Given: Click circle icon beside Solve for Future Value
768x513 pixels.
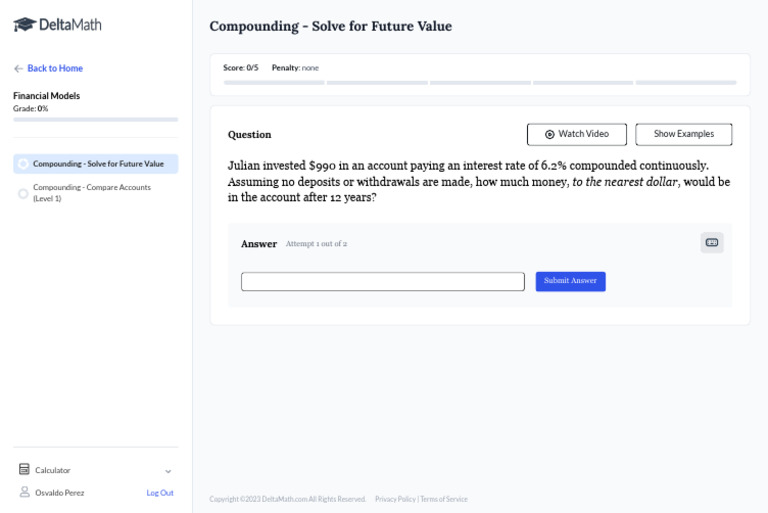Looking at the screenshot, I should tap(23, 164).
